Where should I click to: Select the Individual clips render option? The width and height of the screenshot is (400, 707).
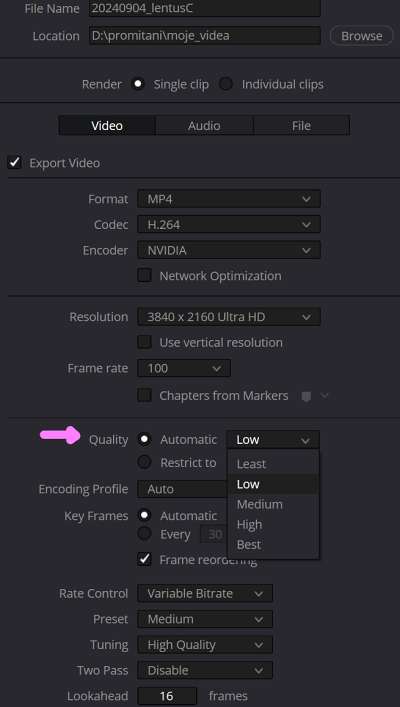coord(225,84)
